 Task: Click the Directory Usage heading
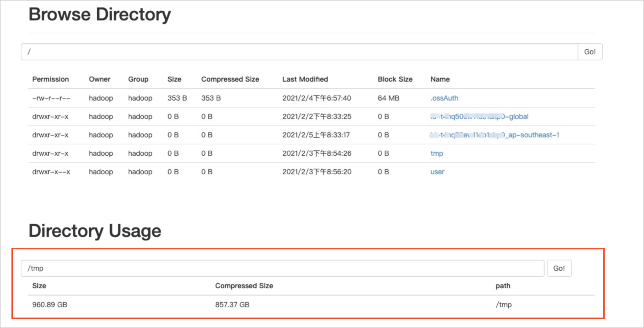click(95, 231)
